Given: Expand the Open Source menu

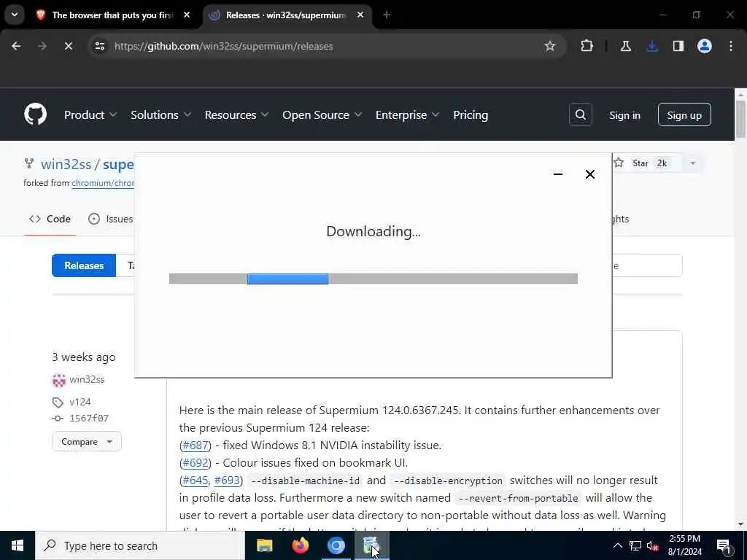Looking at the screenshot, I should (322, 114).
